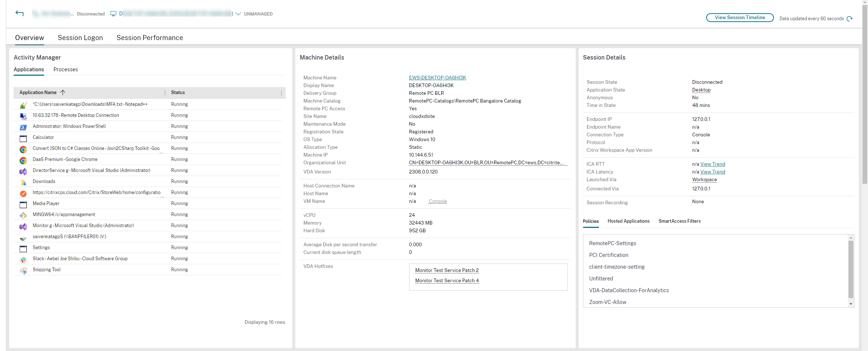Click the View Session Timeline button
868x351 pixels.
pyautogui.click(x=740, y=18)
